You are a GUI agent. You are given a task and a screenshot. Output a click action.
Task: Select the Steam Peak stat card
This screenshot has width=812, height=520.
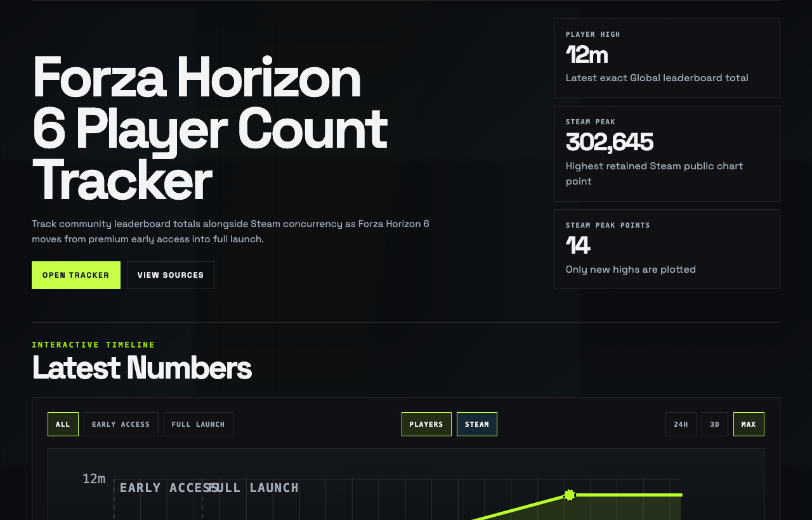[x=667, y=153]
